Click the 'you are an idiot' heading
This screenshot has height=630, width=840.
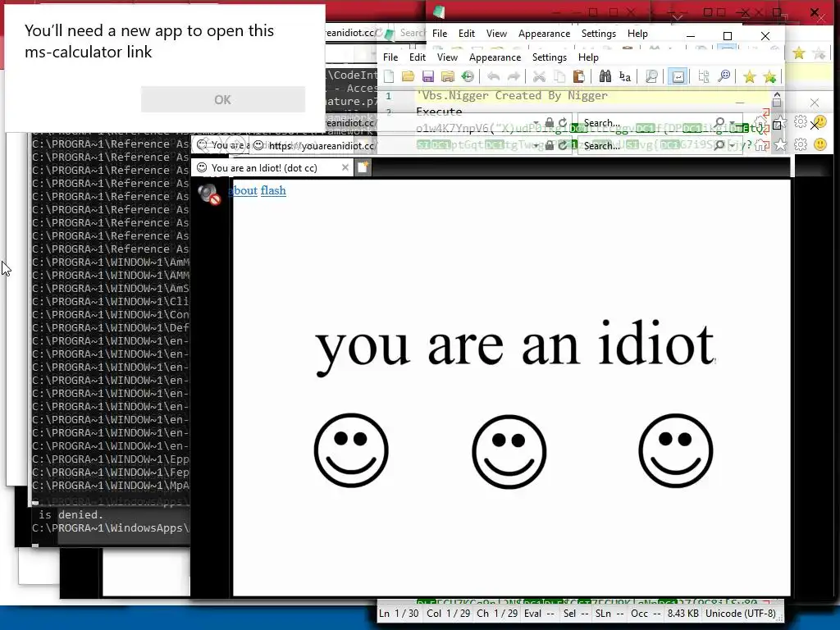click(515, 346)
